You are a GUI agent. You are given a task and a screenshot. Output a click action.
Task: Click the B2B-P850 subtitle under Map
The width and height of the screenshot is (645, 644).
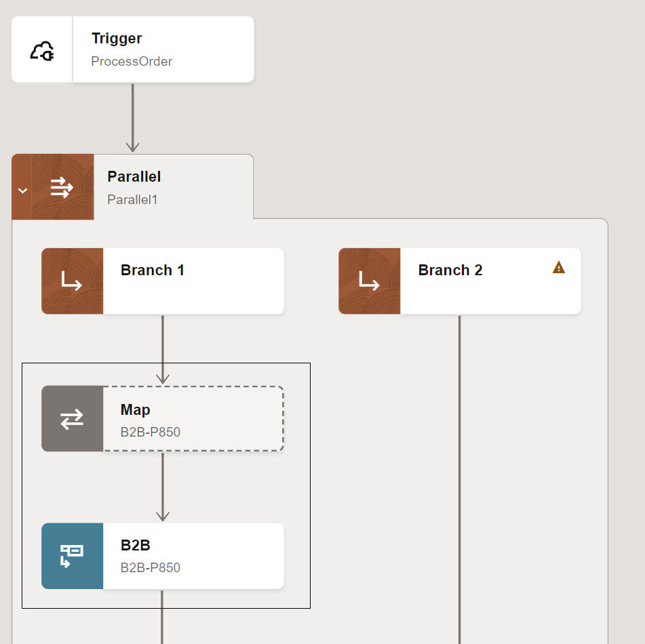coord(150,432)
